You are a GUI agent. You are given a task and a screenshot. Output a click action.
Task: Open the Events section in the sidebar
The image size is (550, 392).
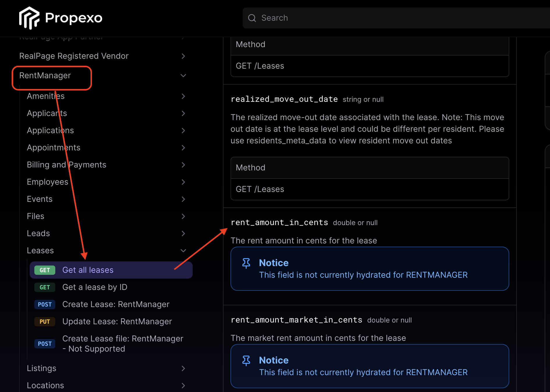[40, 199]
